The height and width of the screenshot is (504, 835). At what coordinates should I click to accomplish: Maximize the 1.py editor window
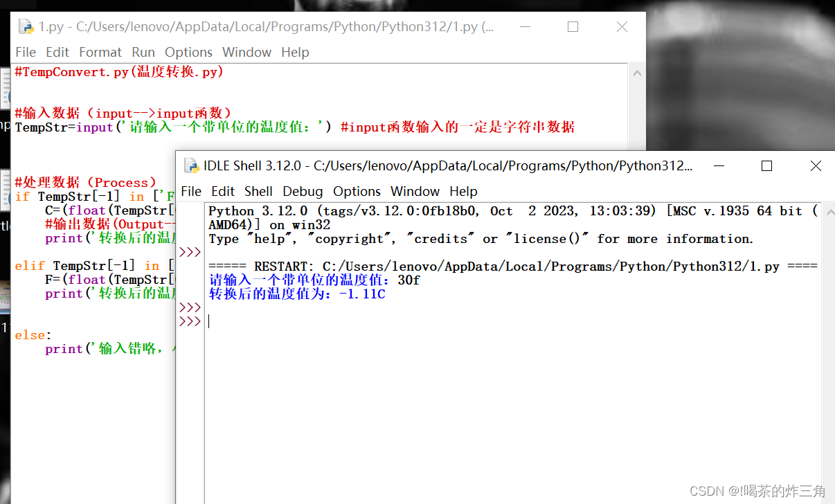click(x=573, y=27)
